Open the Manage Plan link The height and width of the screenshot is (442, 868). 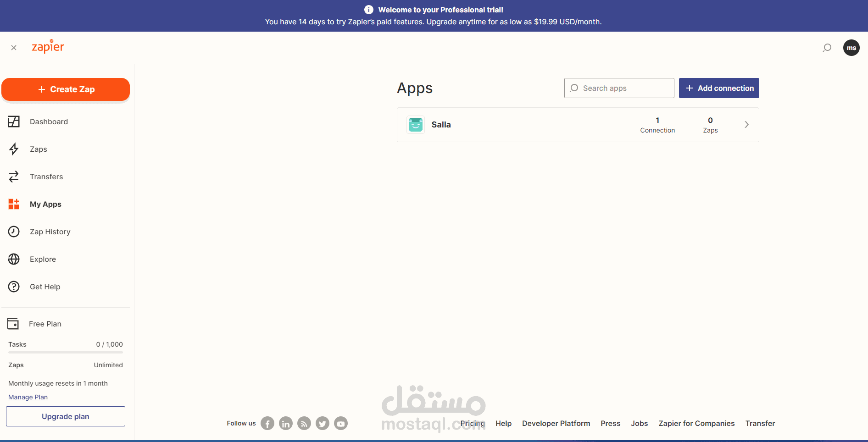[x=28, y=397]
